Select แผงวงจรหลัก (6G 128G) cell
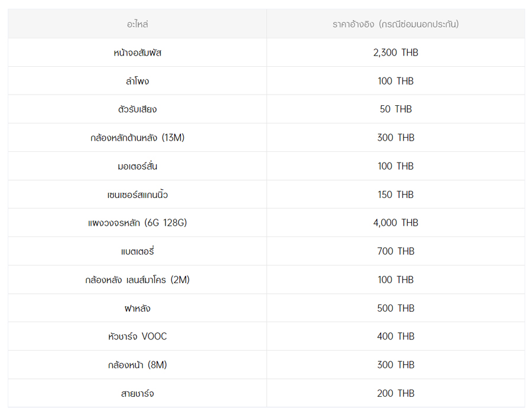 click(x=137, y=223)
